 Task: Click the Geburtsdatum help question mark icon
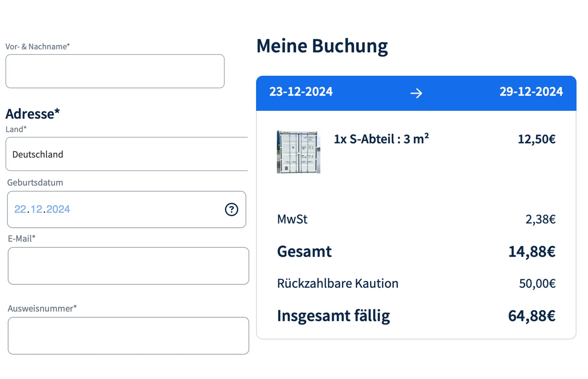pyautogui.click(x=231, y=209)
